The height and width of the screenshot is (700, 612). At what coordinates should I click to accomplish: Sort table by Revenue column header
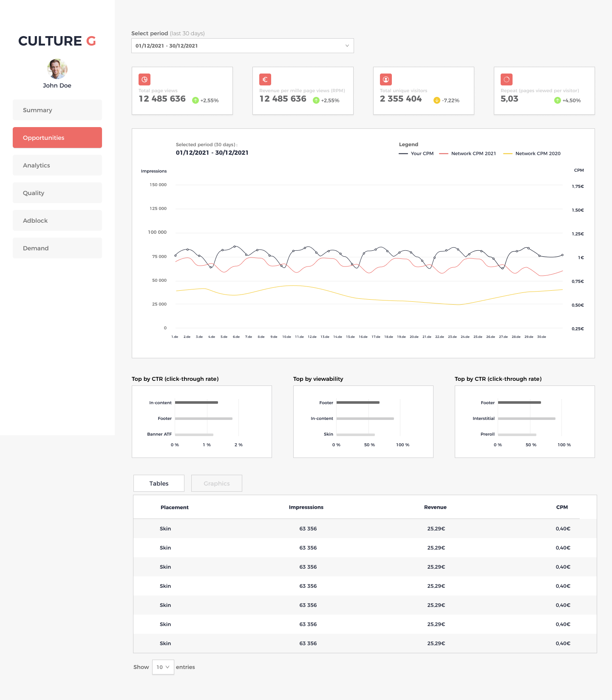pos(435,507)
